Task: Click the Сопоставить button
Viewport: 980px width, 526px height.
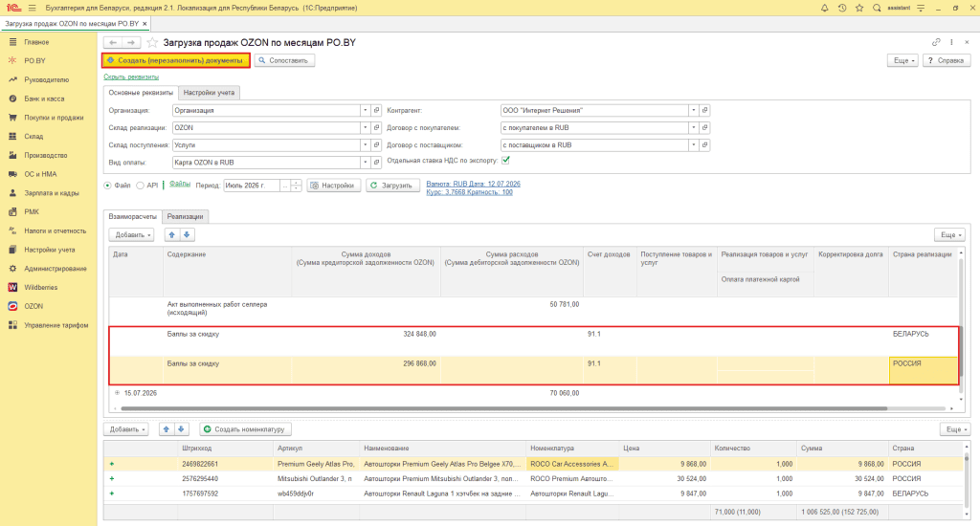Action: click(x=283, y=60)
